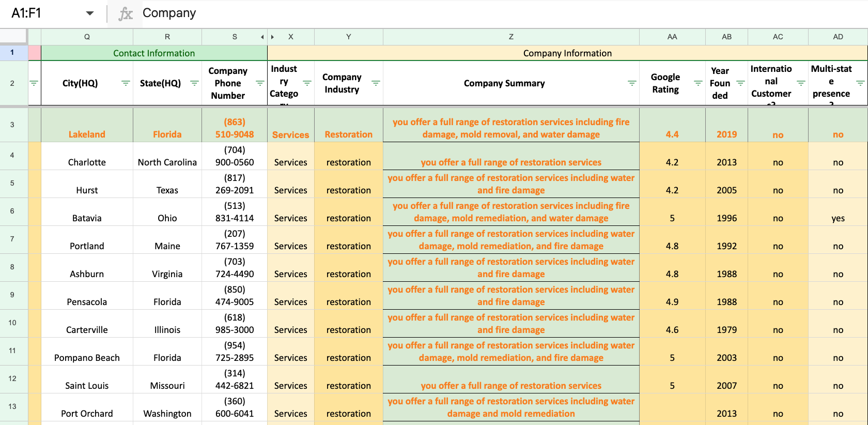Screen dimensions: 868x425
Task: Click the Batavia city cell
Action: (87, 212)
